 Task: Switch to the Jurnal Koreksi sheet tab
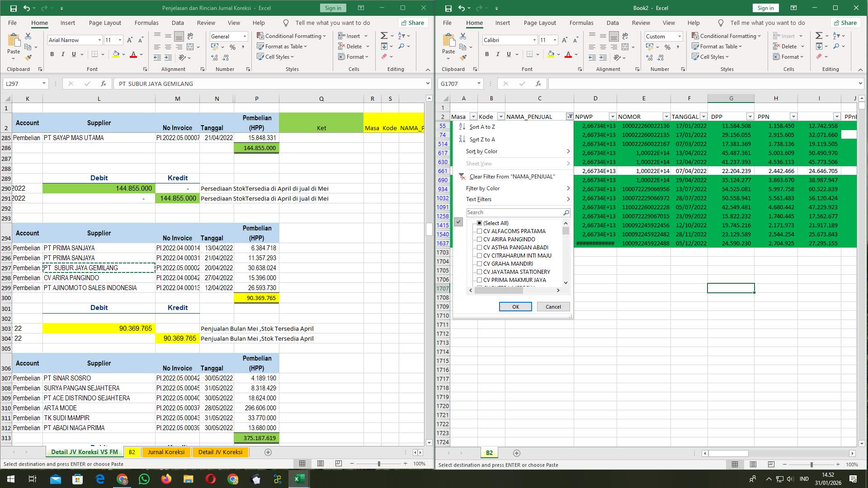coord(166,452)
